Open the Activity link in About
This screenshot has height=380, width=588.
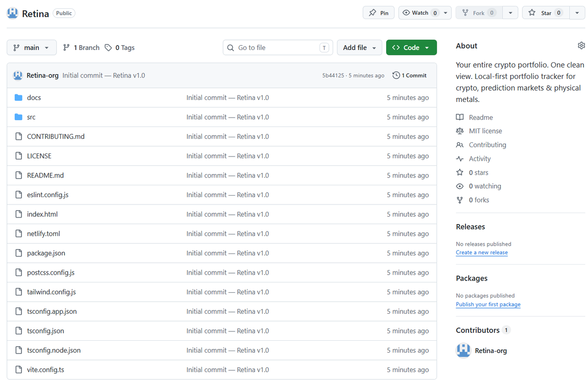(x=480, y=159)
